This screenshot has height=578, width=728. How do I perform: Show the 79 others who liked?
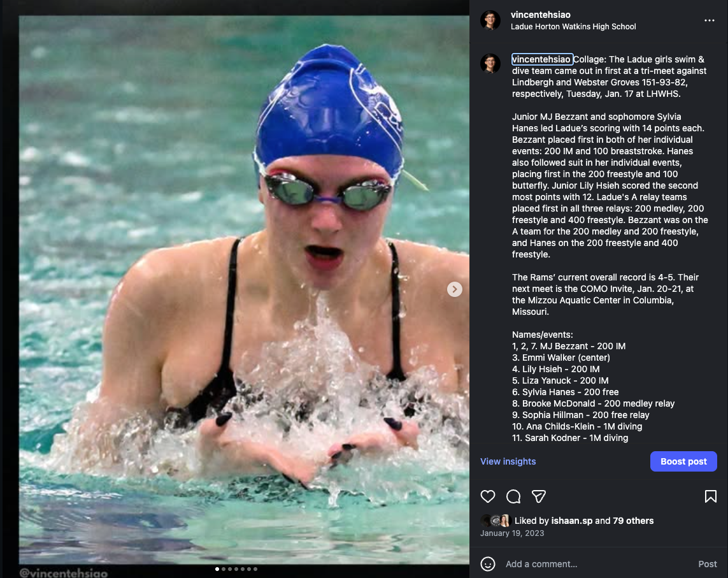point(633,521)
